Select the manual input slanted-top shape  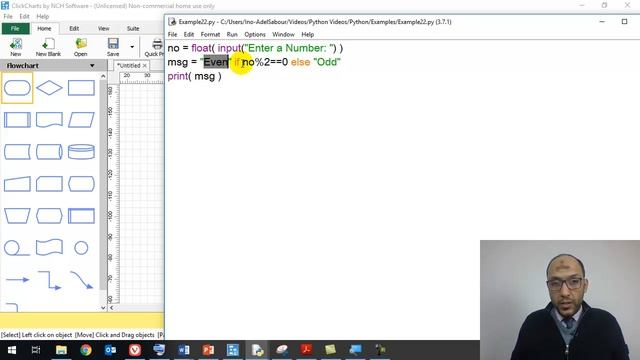pos(17,184)
